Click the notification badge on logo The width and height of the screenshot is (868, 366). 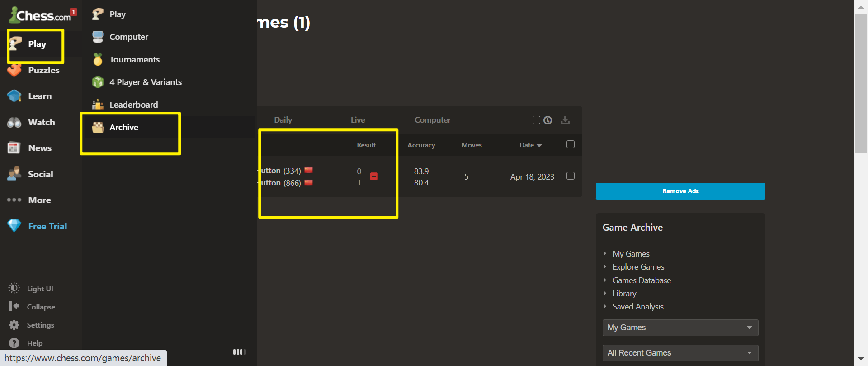pos(73,12)
